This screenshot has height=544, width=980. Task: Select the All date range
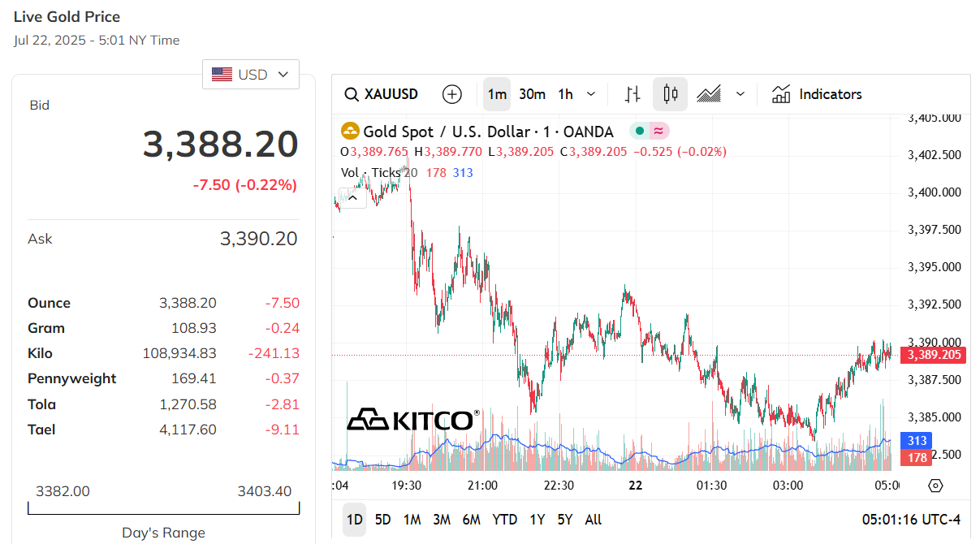(594, 520)
